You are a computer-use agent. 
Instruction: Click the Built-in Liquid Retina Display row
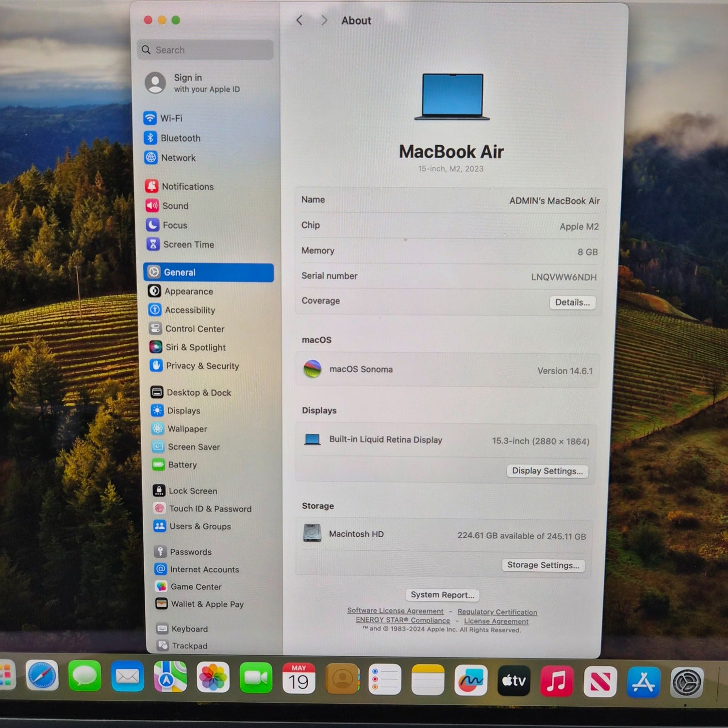coord(446,440)
